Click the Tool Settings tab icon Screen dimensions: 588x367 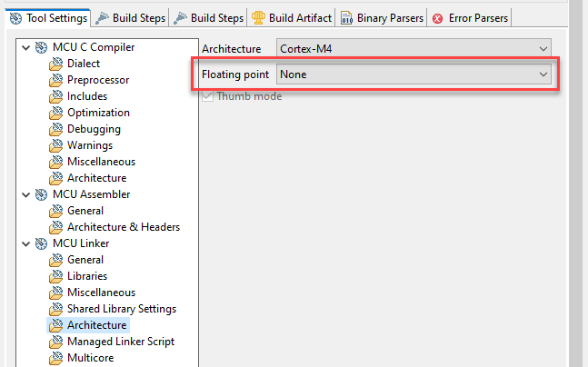point(17,17)
